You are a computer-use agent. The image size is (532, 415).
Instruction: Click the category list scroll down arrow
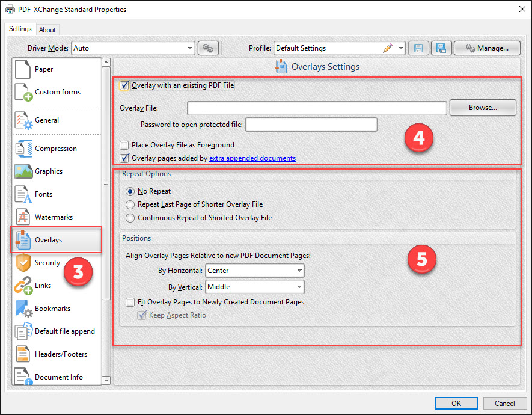tap(106, 380)
